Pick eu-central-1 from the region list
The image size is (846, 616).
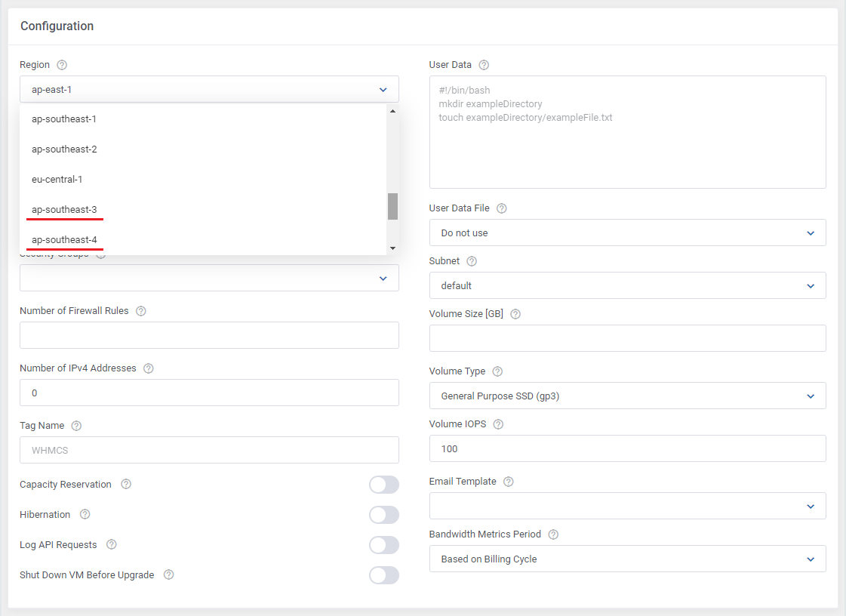204,180
